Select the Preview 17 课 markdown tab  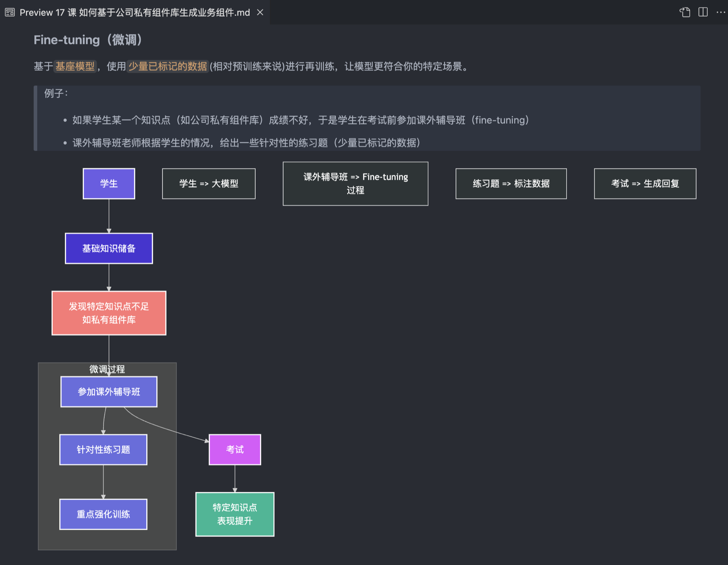135,12
